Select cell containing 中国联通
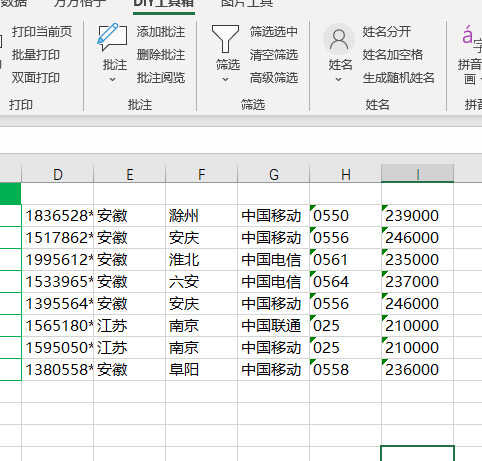Image resolution: width=482 pixels, height=461 pixels. (274, 326)
